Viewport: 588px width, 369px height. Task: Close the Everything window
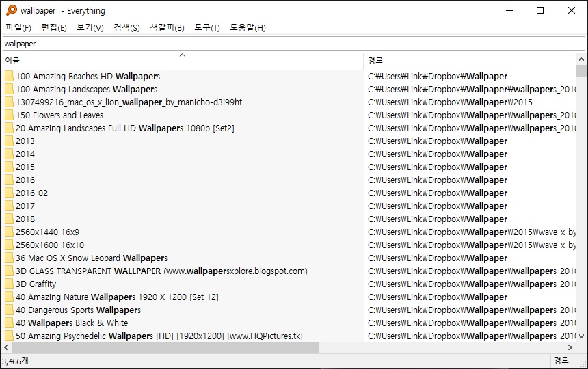(x=572, y=10)
